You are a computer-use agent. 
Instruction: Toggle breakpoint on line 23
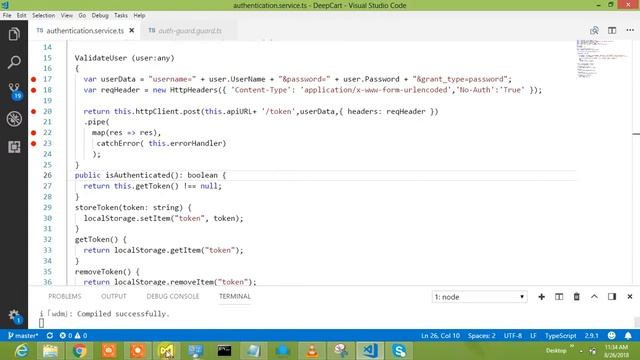click(33, 143)
